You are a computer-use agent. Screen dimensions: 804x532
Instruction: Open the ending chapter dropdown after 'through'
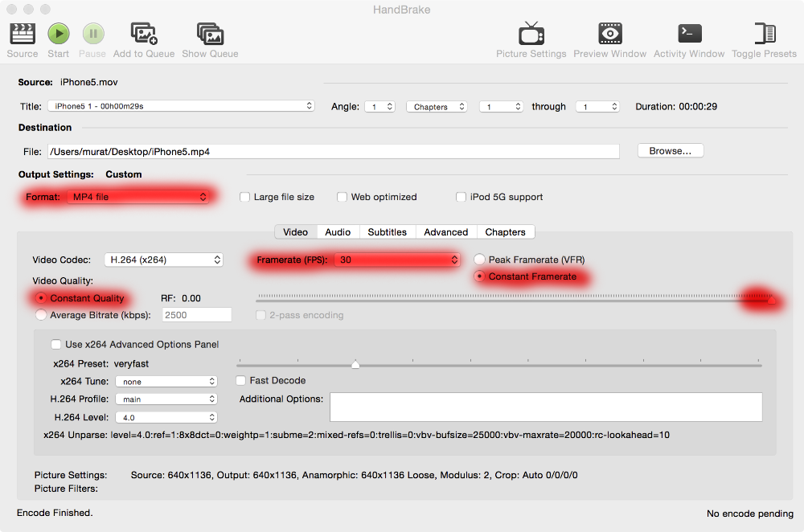(x=598, y=107)
